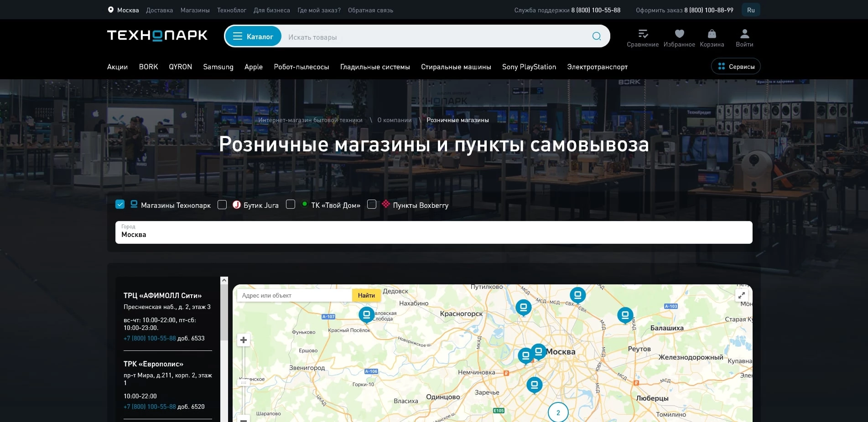Click the cluster marker labeled 2 on map
The image size is (868, 422).
(557, 412)
